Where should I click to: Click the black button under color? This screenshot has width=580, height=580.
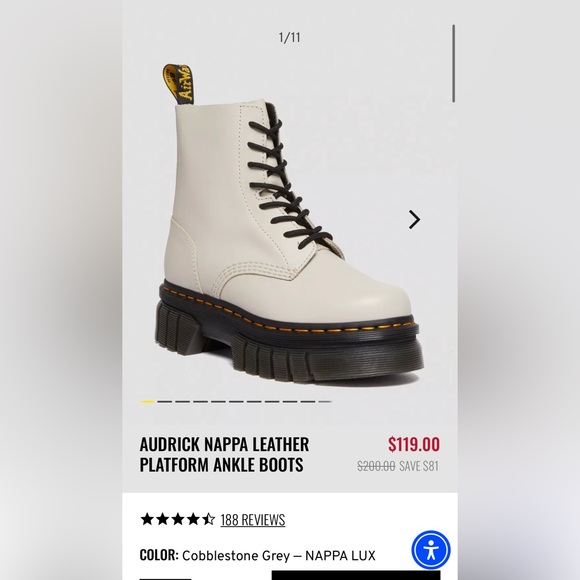[356, 576]
